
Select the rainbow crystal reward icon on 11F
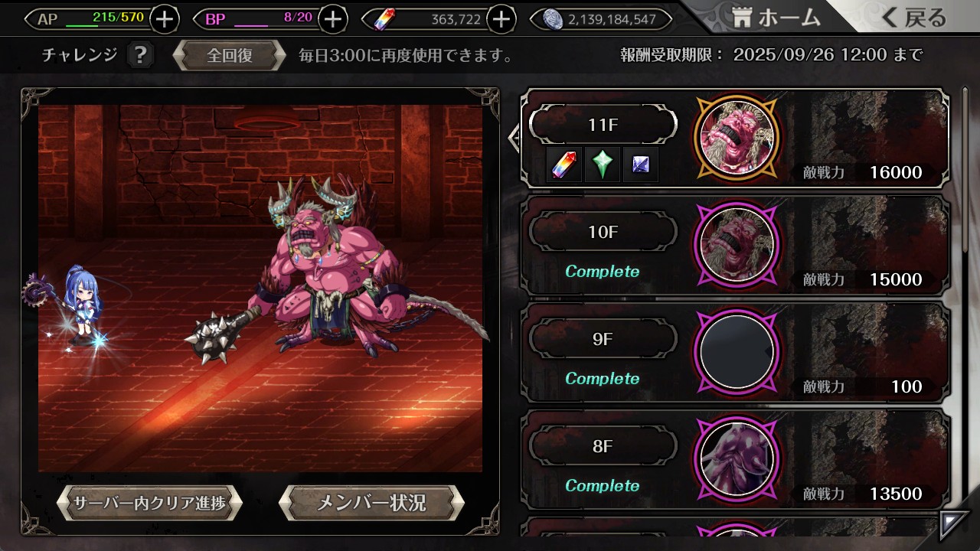(x=565, y=165)
